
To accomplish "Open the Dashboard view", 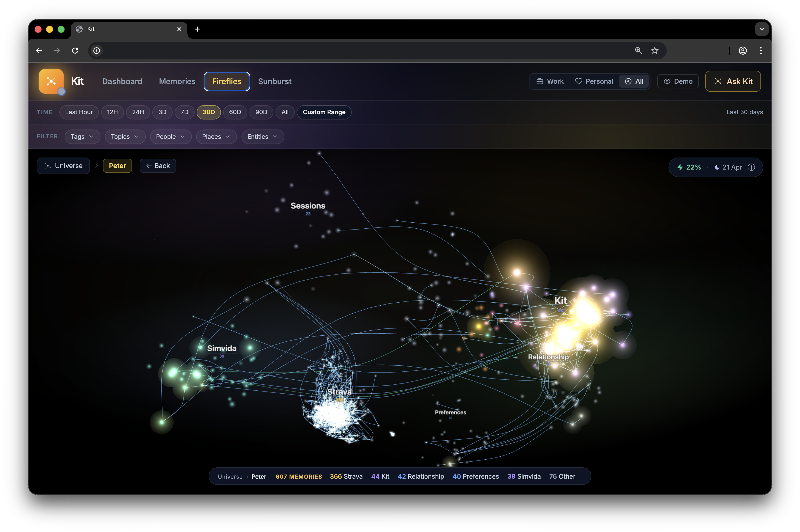I will pyautogui.click(x=122, y=81).
